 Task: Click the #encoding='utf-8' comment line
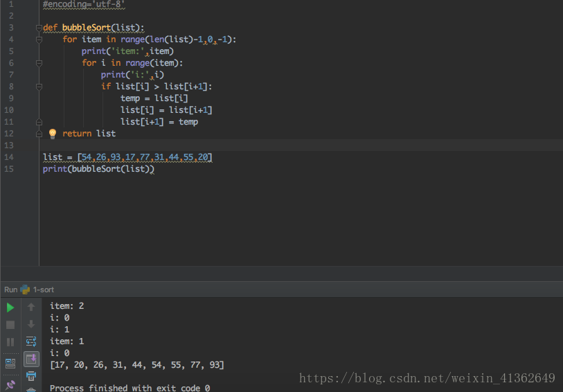(84, 4)
